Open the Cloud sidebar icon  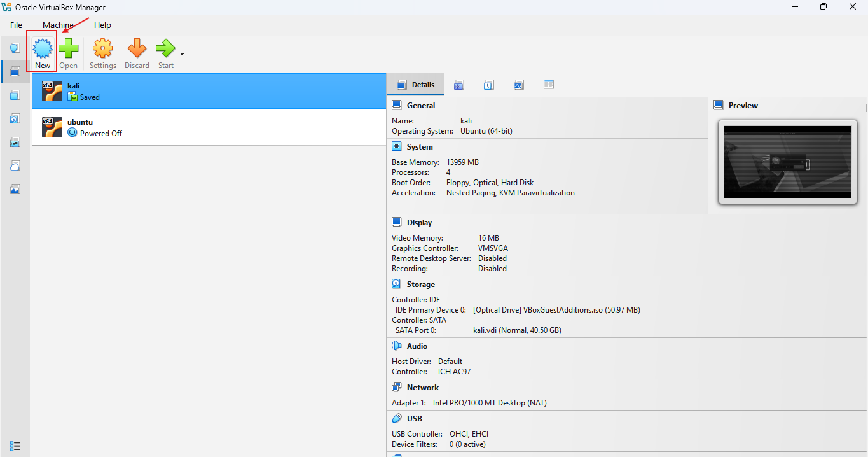point(15,165)
